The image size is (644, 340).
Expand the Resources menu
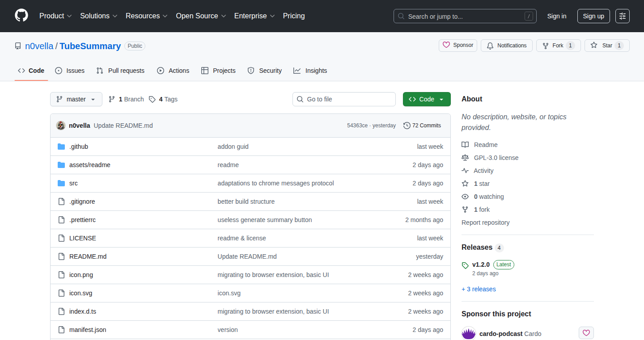click(x=147, y=16)
